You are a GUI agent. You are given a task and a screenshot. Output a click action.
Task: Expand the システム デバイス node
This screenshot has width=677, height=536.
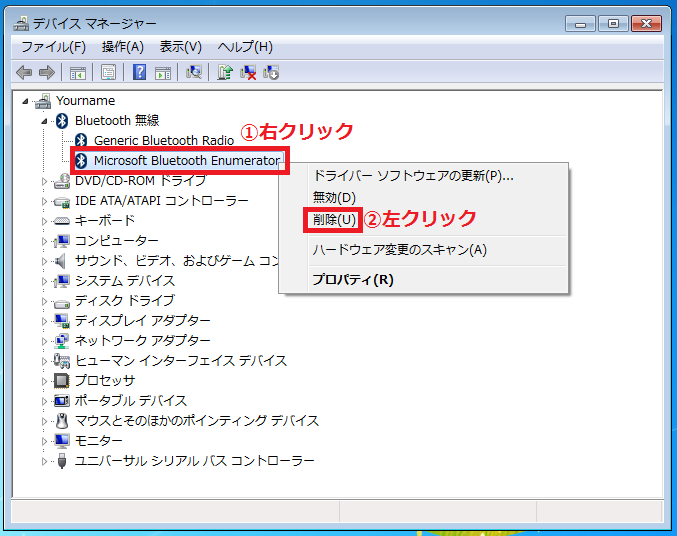pos(44,281)
